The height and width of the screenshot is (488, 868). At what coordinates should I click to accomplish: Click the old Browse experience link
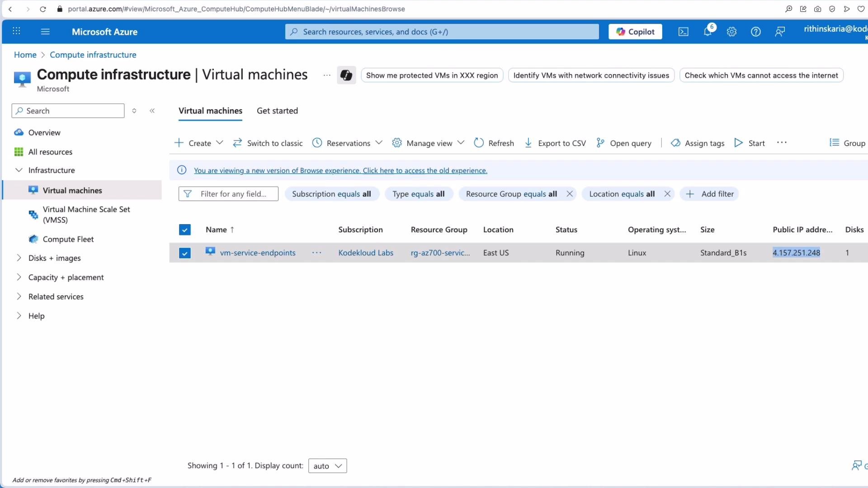[340, 170]
